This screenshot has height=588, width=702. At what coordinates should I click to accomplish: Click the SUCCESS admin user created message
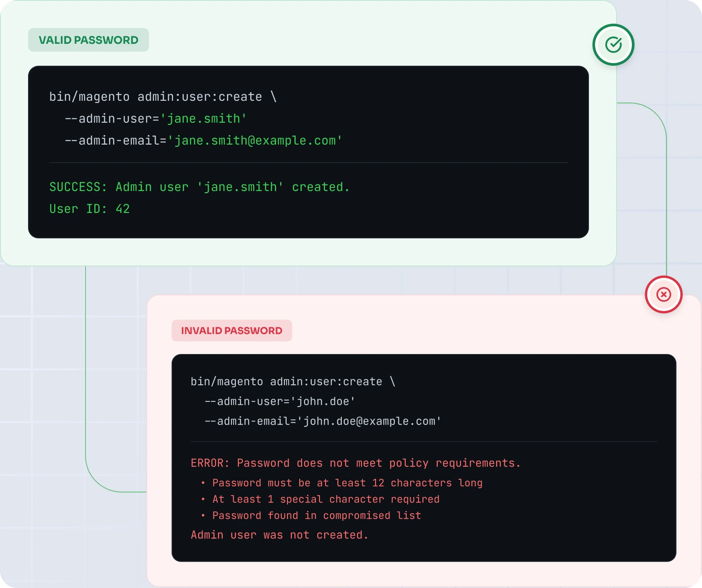199,187
